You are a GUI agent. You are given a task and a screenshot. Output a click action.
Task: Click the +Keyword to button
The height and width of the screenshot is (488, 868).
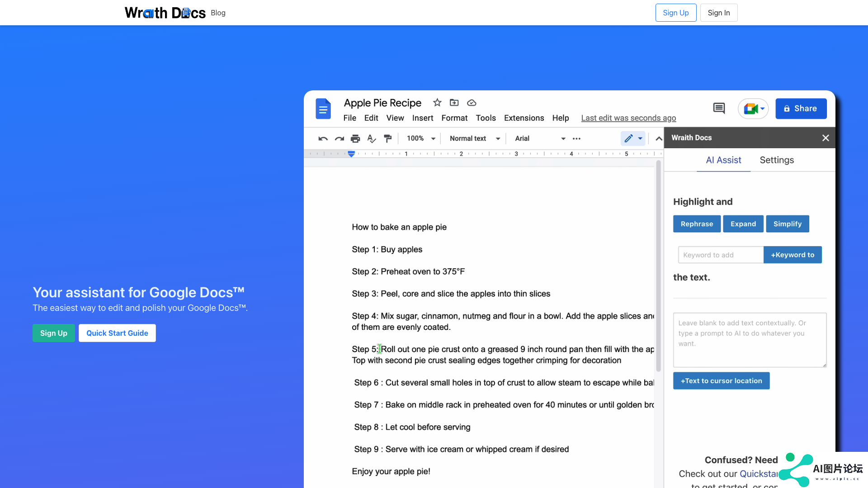(793, 255)
